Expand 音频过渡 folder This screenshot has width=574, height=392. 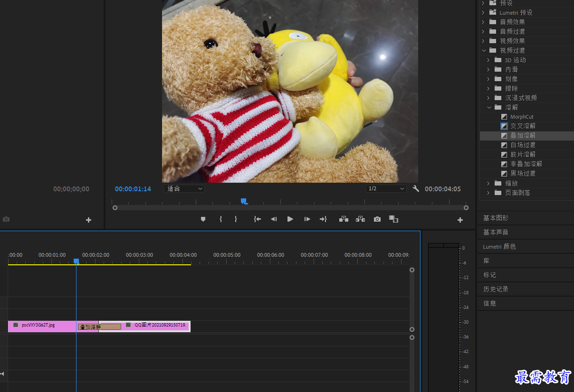click(x=484, y=31)
